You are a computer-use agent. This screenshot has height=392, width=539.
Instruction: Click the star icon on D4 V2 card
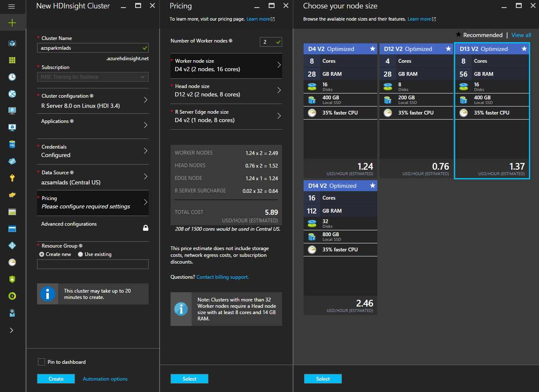click(x=373, y=49)
